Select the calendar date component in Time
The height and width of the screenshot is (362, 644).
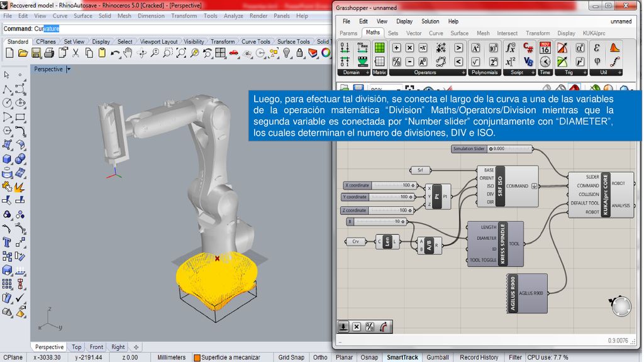pyautogui.click(x=545, y=48)
